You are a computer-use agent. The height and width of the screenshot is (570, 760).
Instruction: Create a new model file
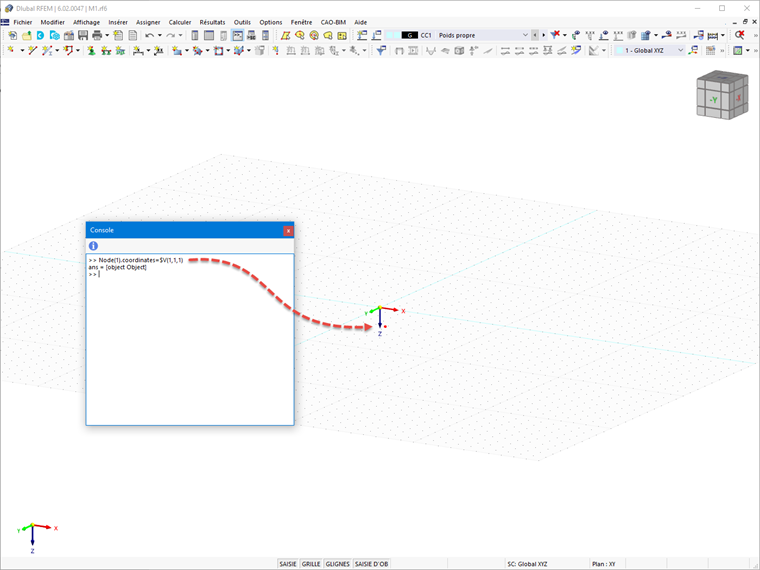coord(13,35)
